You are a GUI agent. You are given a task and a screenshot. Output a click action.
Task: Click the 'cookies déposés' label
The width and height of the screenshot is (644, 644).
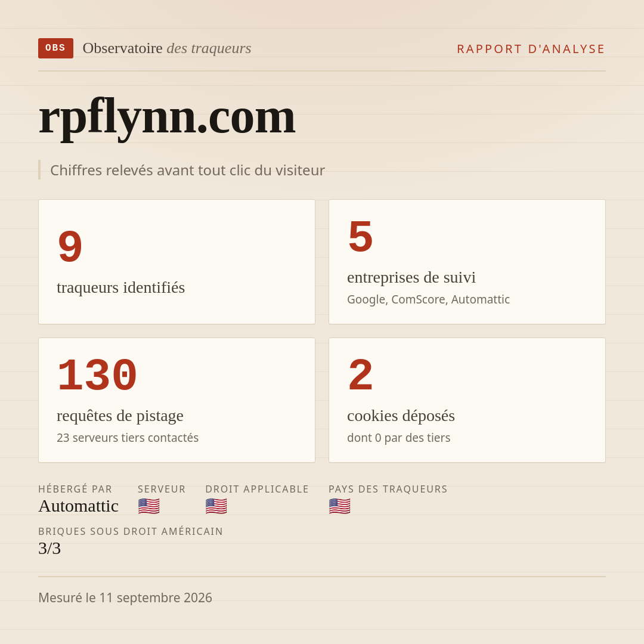coord(401,416)
